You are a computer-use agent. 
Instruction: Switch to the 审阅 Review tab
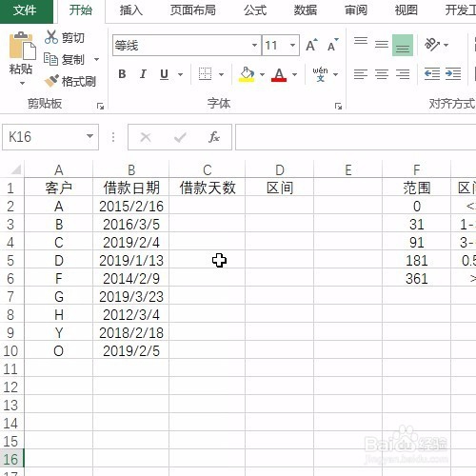point(356,10)
